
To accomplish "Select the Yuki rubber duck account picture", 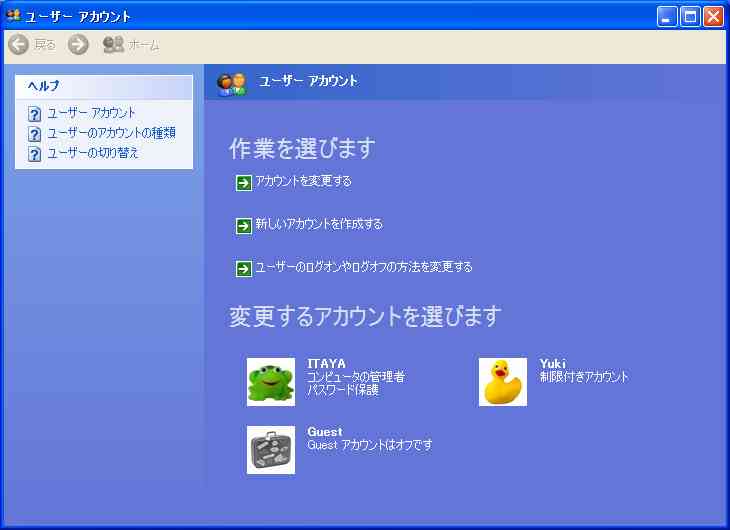I will [503, 382].
